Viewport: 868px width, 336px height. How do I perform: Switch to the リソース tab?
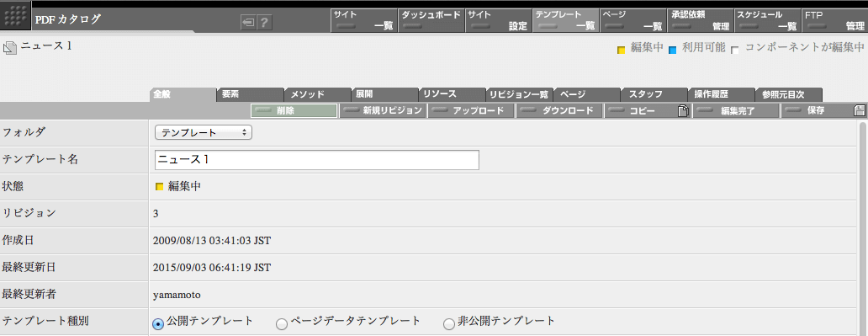453,94
